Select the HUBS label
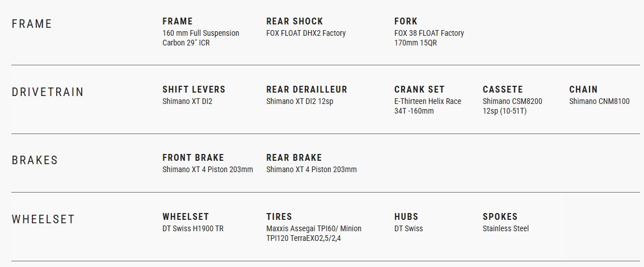 click(x=406, y=217)
